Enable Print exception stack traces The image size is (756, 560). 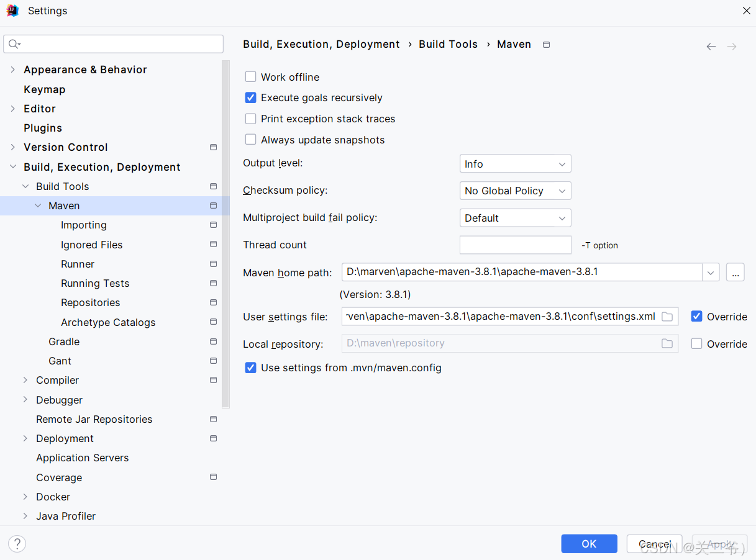[x=251, y=119]
